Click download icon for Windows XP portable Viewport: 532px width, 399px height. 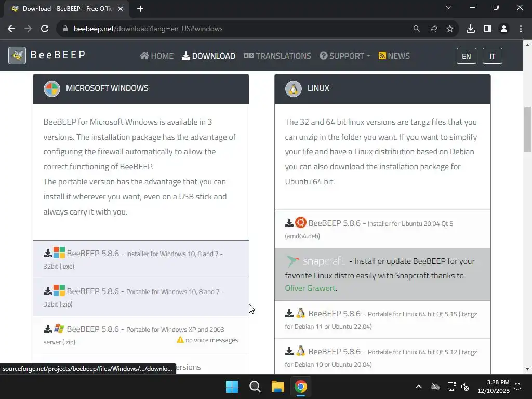[x=47, y=329]
